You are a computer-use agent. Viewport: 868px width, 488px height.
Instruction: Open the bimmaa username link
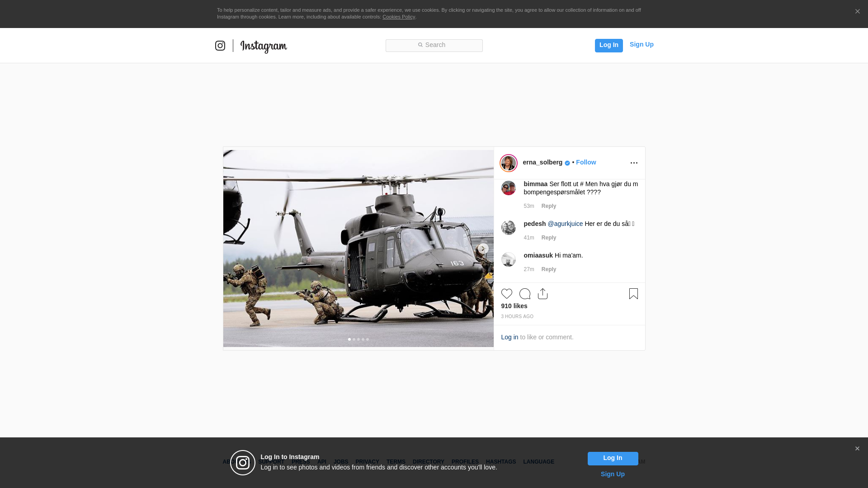(x=536, y=184)
